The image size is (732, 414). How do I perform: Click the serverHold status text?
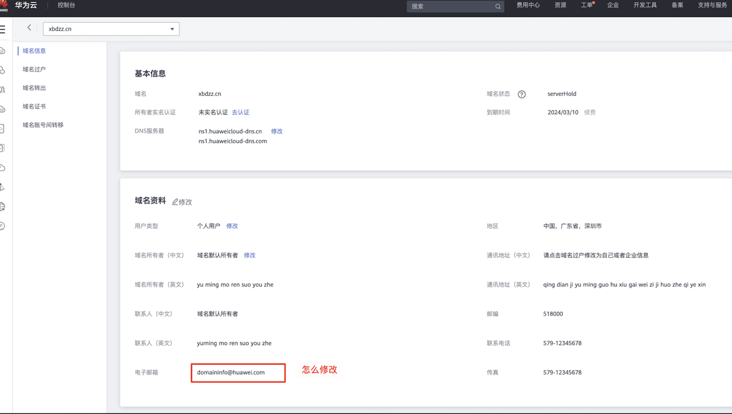click(562, 94)
